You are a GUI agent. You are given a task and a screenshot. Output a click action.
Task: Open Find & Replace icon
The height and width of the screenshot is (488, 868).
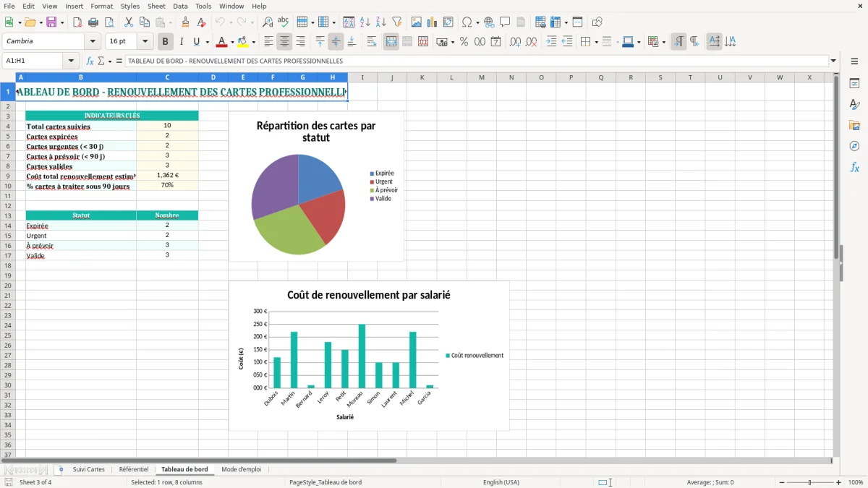[268, 22]
